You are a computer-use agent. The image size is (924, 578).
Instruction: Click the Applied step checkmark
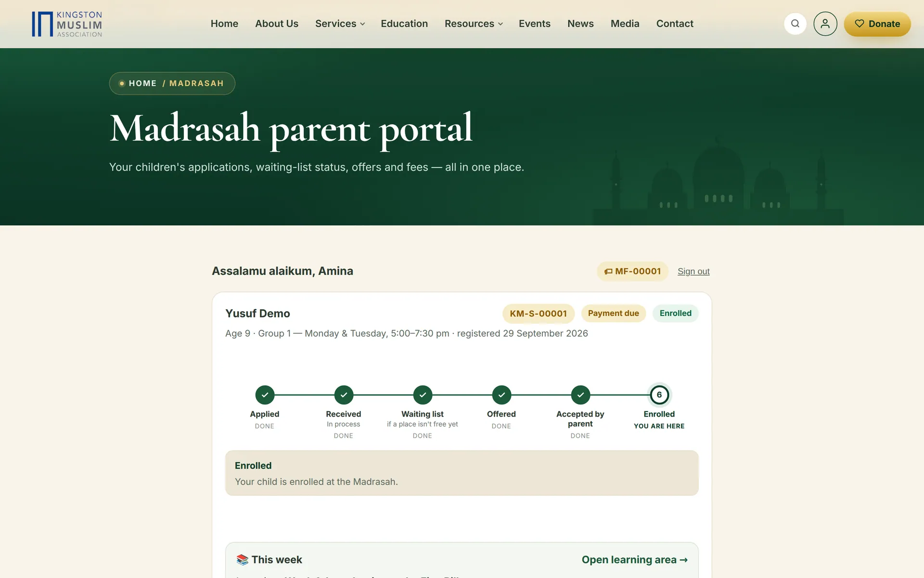coord(265,395)
